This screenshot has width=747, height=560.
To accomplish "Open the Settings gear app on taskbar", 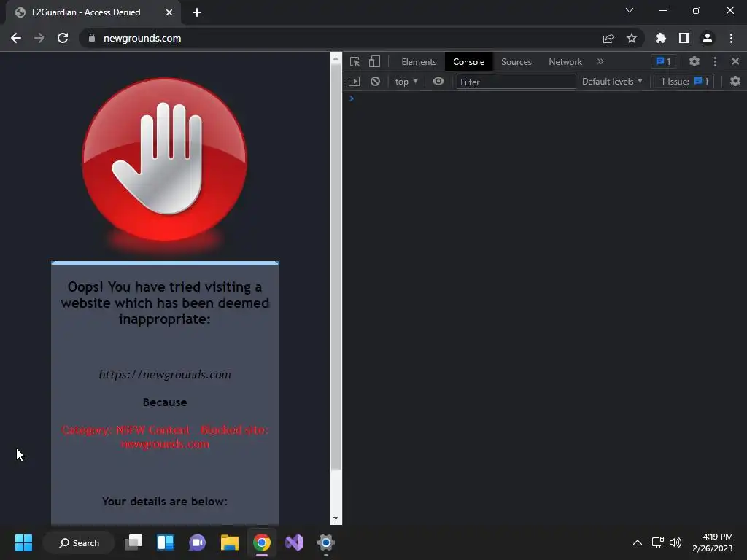I will [x=326, y=542].
